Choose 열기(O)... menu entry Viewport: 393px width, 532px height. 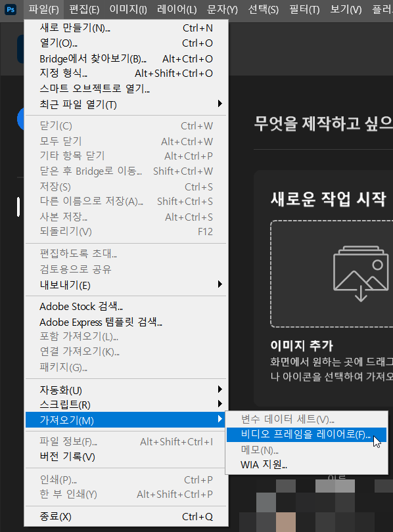coord(126,43)
